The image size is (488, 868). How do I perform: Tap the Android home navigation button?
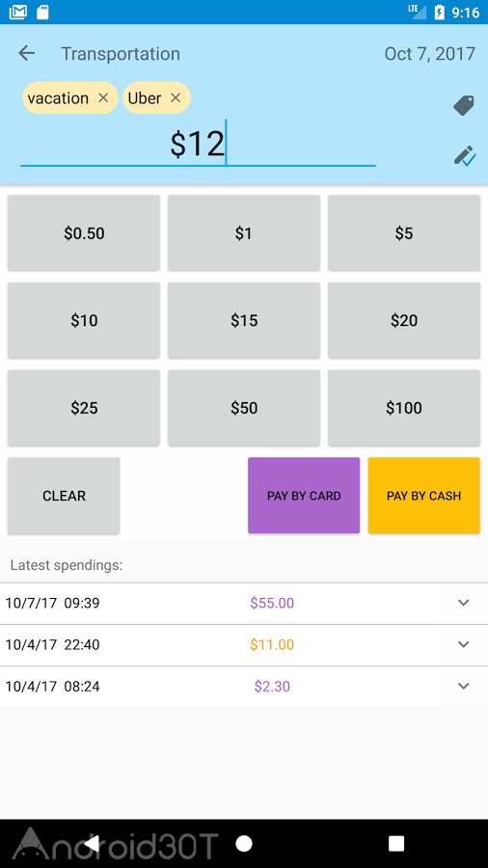coord(244,844)
